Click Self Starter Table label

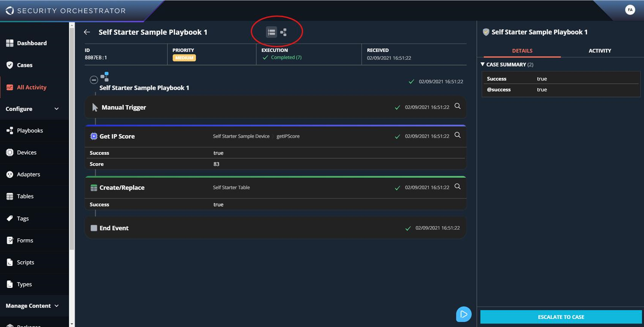[x=231, y=187]
